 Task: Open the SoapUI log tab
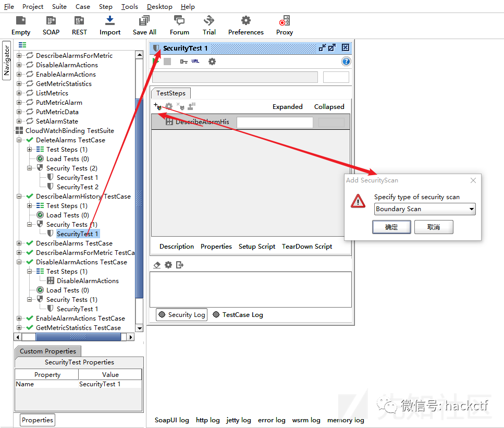point(171,420)
